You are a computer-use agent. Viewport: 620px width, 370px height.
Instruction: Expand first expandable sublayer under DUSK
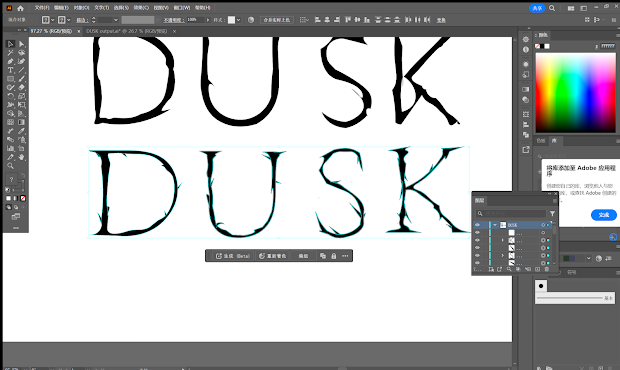click(x=503, y=240)
